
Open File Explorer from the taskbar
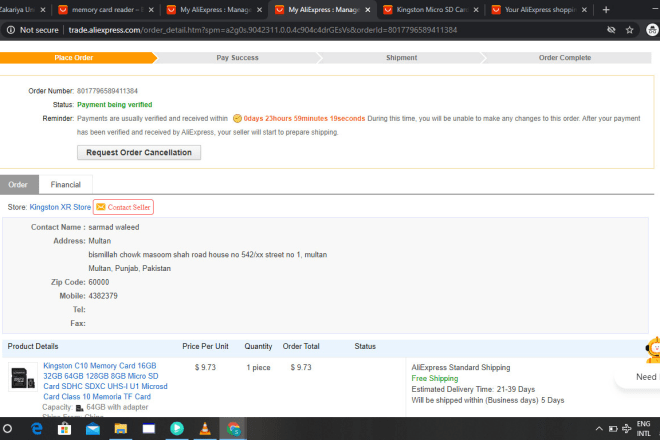[121, 429]
